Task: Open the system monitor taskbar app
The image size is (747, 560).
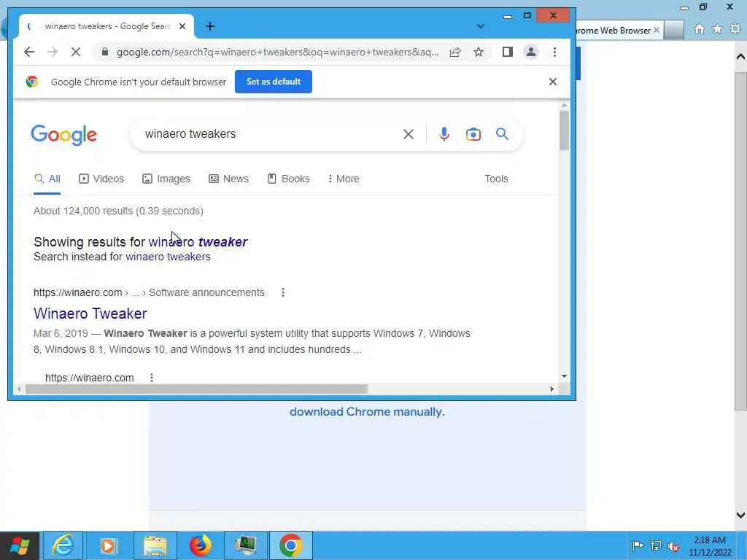Action: [246, 545]
